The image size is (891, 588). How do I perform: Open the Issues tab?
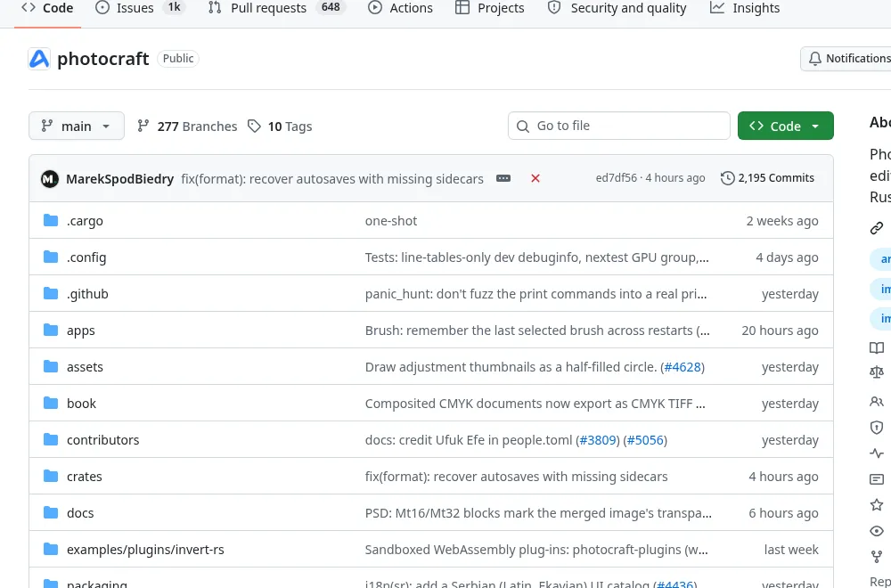click(x=140, y=9)
